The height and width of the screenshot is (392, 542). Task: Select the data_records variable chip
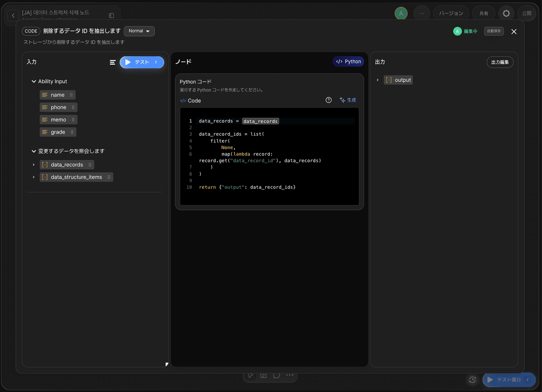67,165
